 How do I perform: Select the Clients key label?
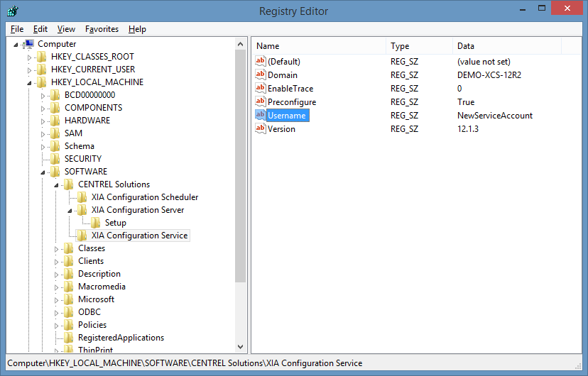pyautogui.click(x=91, y=261)
